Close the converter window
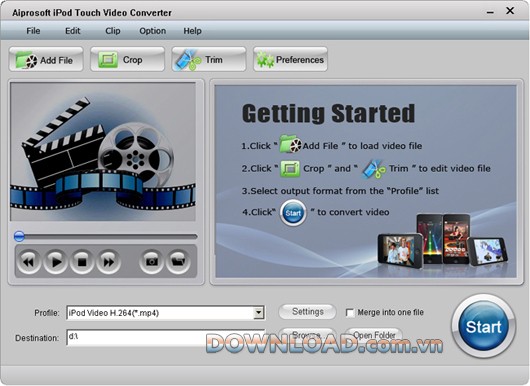 (510, 11)
